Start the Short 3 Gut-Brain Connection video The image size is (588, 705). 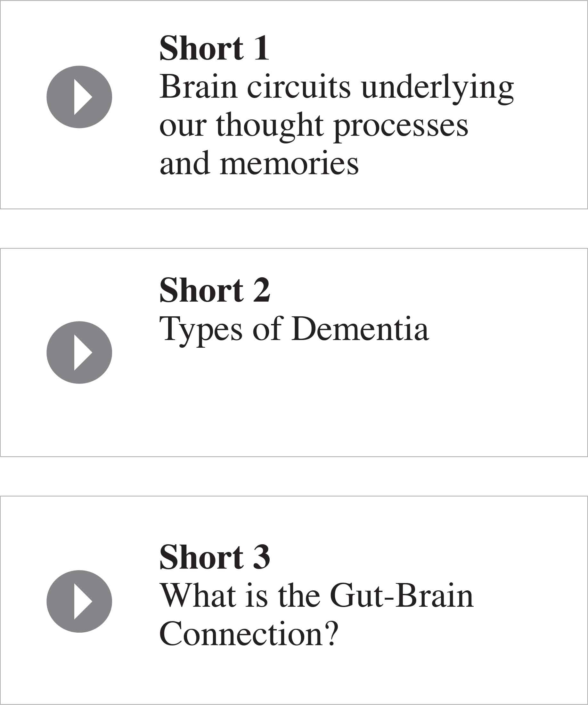[x=79, y=602]
